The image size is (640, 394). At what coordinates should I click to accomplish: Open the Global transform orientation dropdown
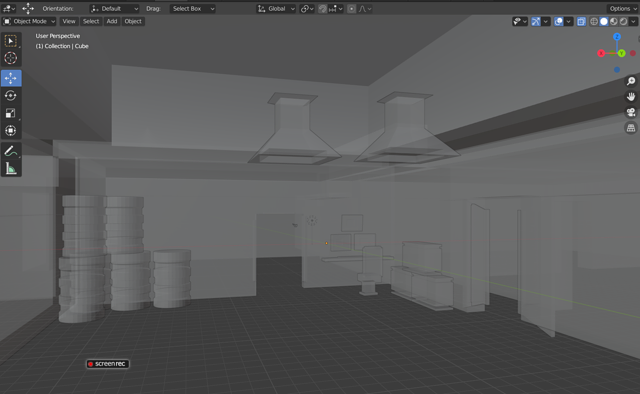pos(276,9)
